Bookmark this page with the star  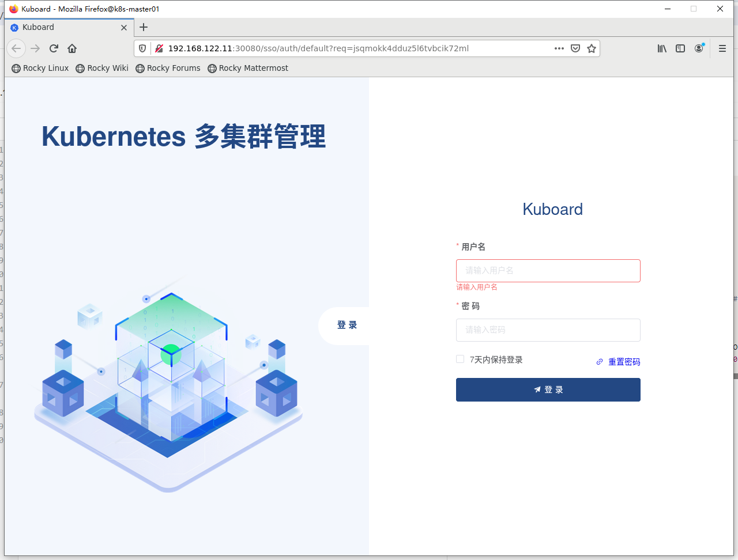point(592,48)
